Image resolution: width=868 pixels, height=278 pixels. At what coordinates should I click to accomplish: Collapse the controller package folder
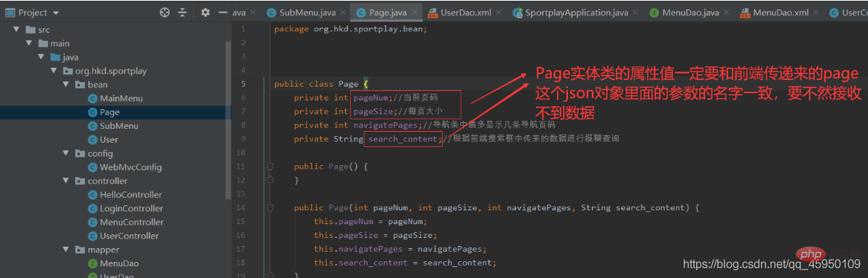(x=66, y=181)
